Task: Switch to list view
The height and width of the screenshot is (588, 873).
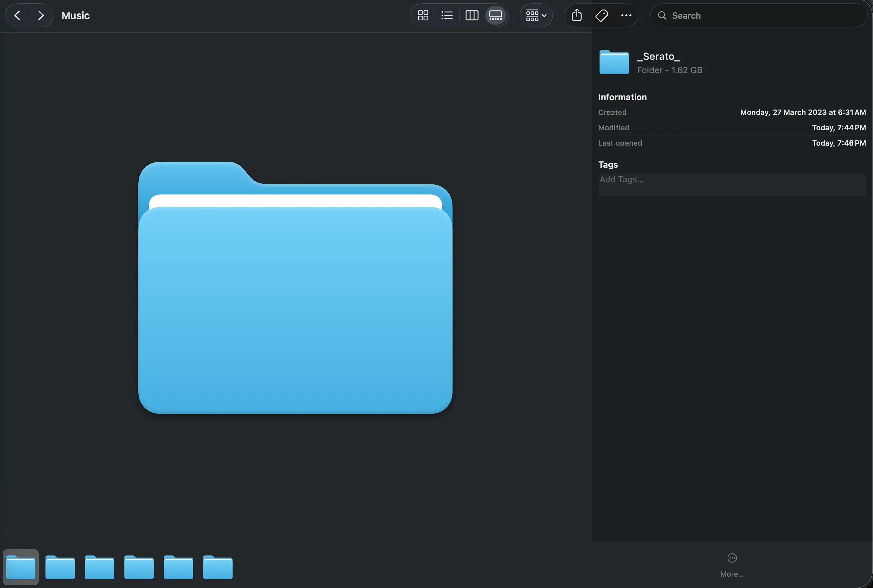Action: (x=447, y=15)
